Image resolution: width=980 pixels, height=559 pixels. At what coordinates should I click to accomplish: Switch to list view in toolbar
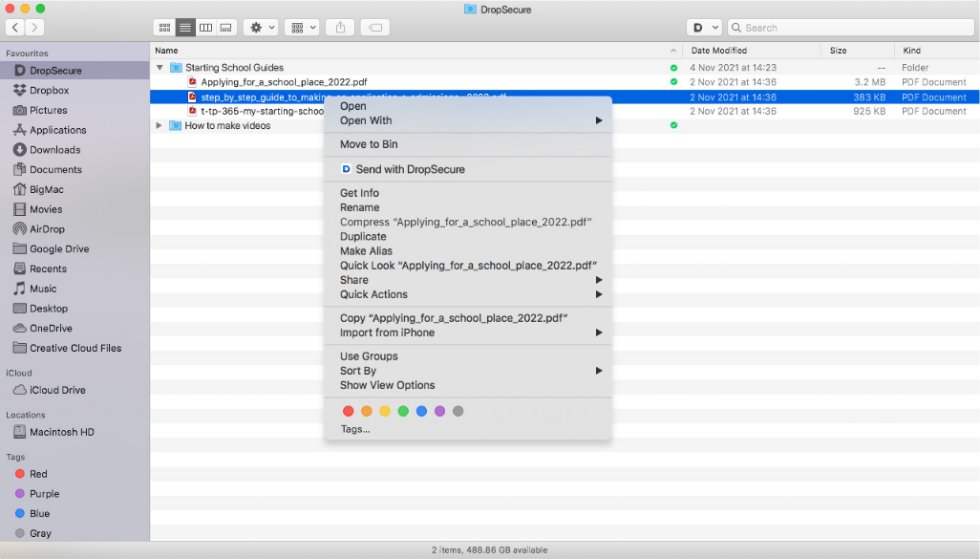click(x=185, y=28)
